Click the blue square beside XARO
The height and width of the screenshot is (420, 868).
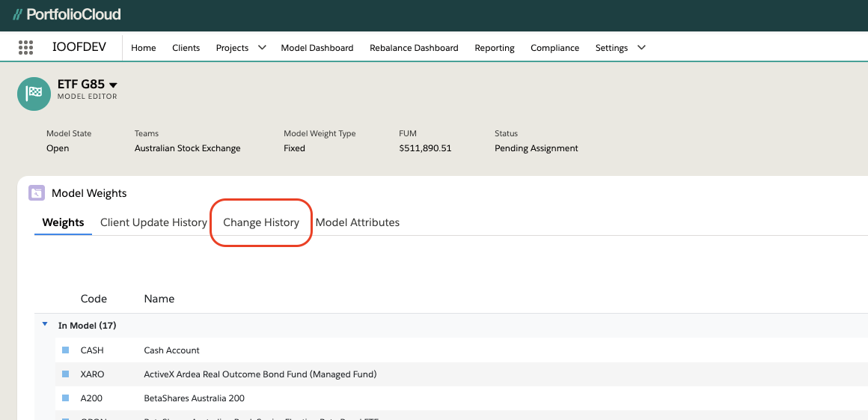point(65,374)
